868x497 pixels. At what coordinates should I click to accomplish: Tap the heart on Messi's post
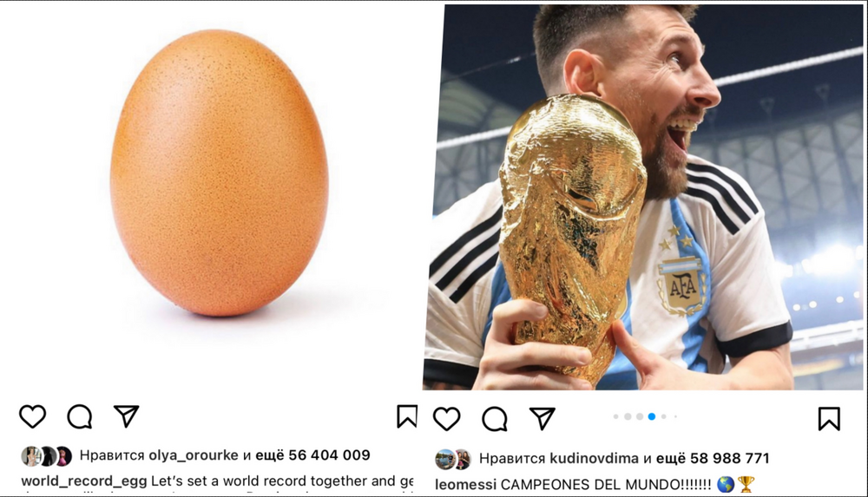pos(447,419)
